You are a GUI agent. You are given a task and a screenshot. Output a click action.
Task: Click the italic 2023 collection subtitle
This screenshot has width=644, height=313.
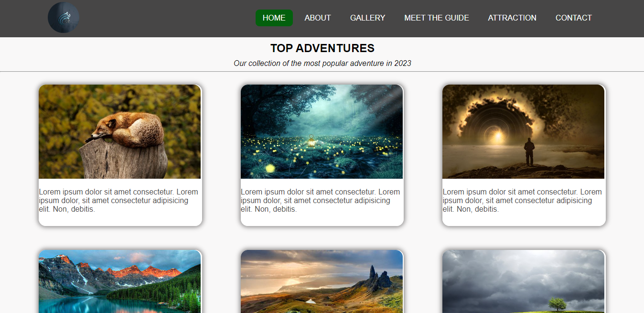322,63
